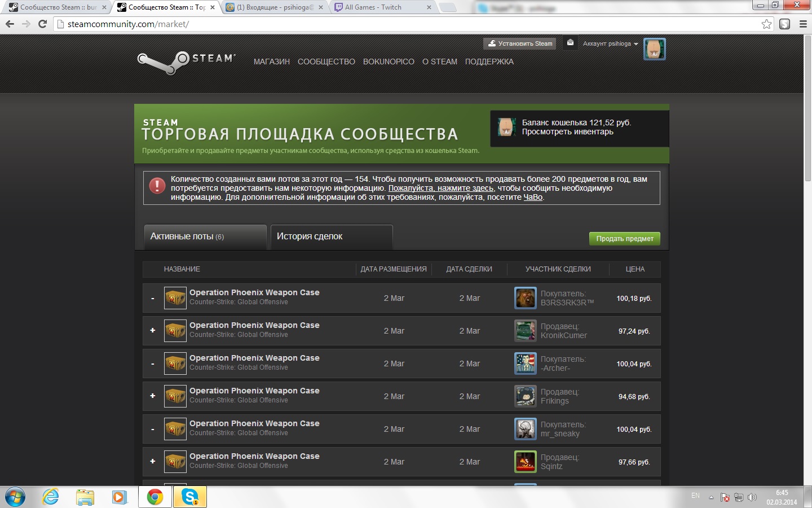Image resolution: width=812 pixels, height=508 pixels.
Task: Open the Просмотреть инвентарь inventory link
Action: [567, 132]
